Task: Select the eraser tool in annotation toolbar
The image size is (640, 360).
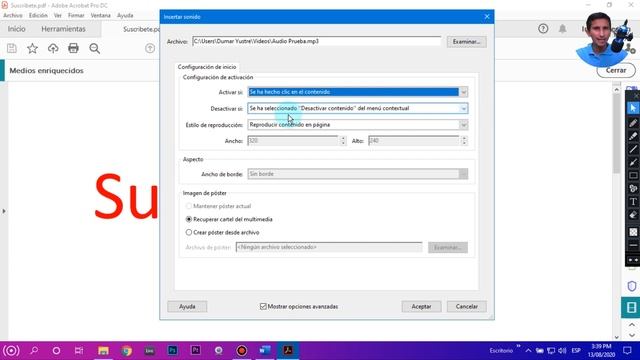Action: pyautogui.click(x=633, y=215)
